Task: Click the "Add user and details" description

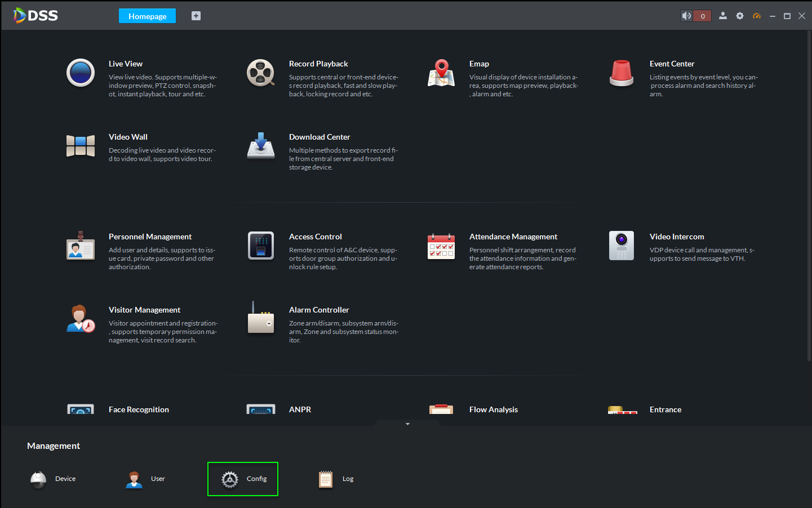Action: coord(162,259)
